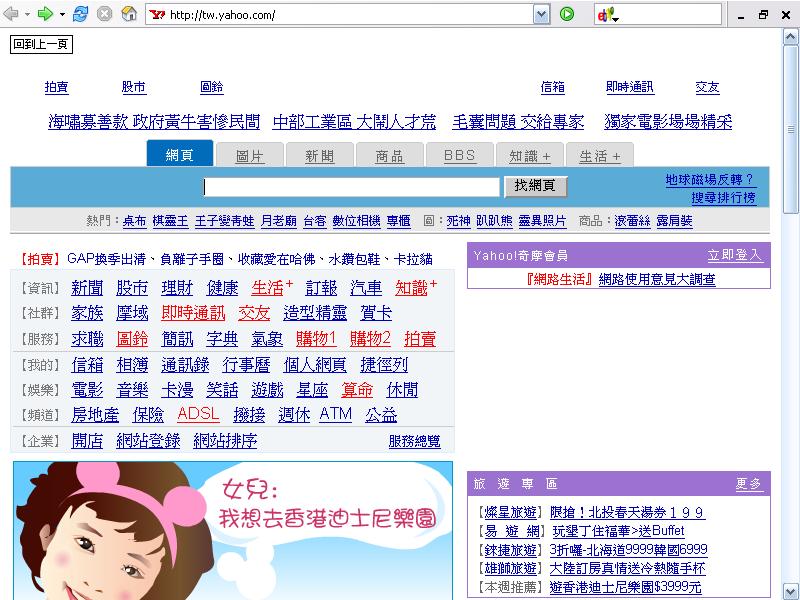Screen dimensions: 800x600
Task: Open the 新聞 link in 資訊 row
Action: pos(87,288)
